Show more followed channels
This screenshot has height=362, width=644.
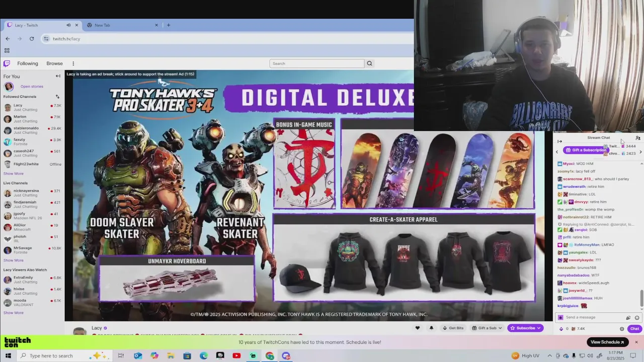point(14,173)
